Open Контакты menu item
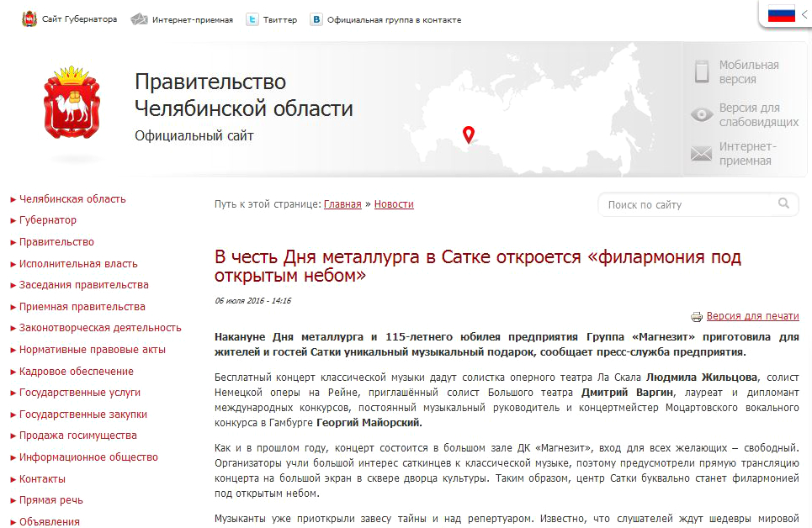The width and height of the screenshot is (812, 528). (x=42, y=479)
